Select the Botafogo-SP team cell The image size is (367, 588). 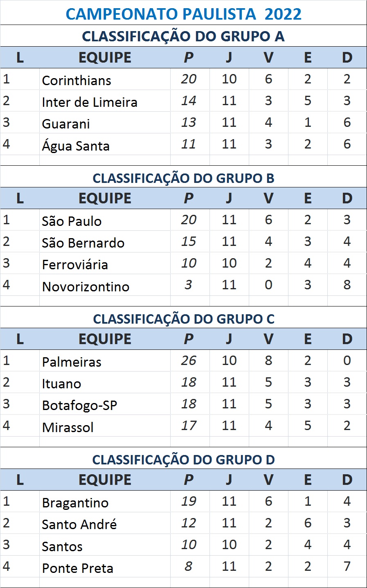tap(79, 405)
